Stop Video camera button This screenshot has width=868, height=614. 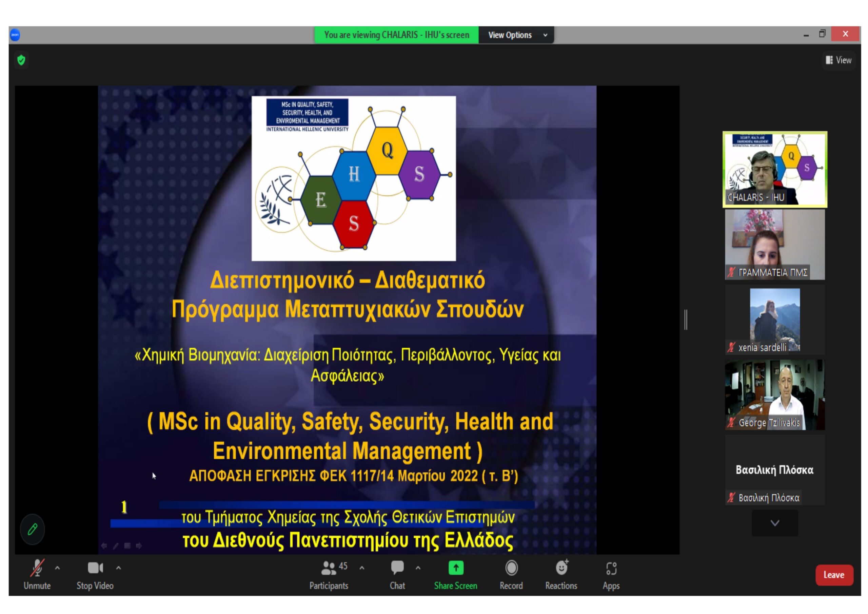[95, 574]
